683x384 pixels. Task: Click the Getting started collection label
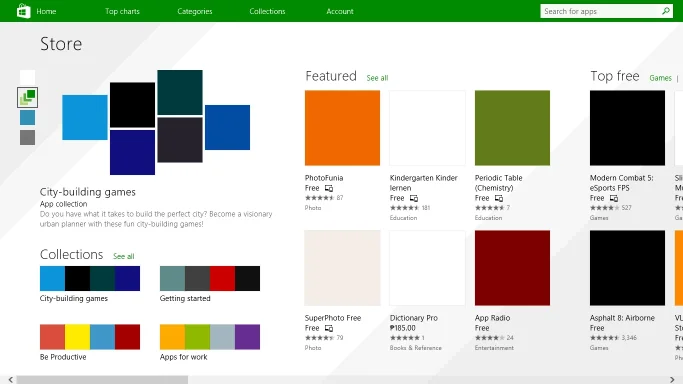click(185, 299)
